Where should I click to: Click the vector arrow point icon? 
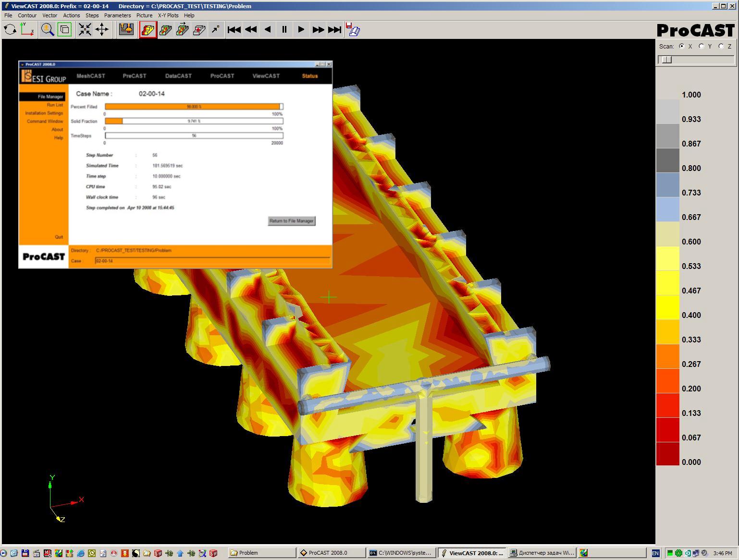pos(216,30)
